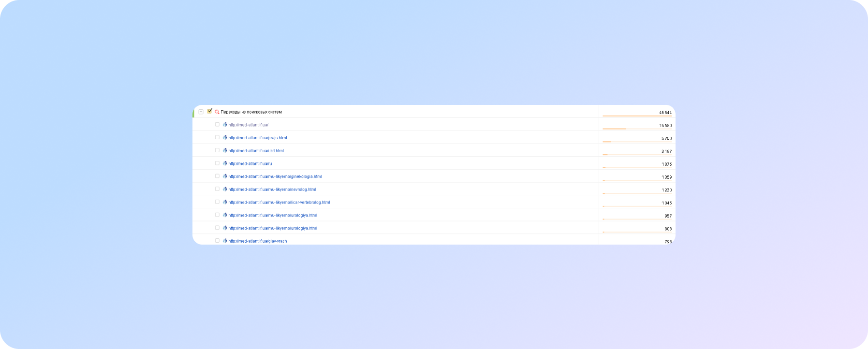Click the value 1 230
The width and height of the screenshot is (868, 349).
point(666,190)
